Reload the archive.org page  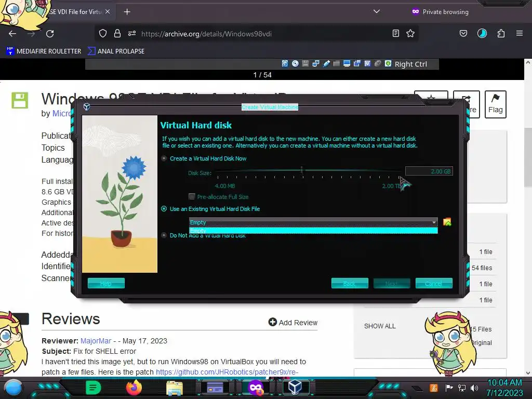(50, 34)
